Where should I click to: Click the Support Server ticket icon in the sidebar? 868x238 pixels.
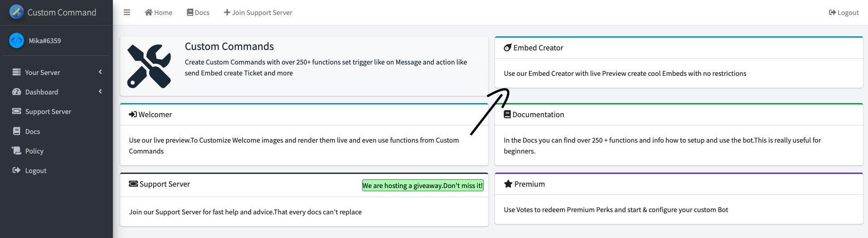coord(17,111)
